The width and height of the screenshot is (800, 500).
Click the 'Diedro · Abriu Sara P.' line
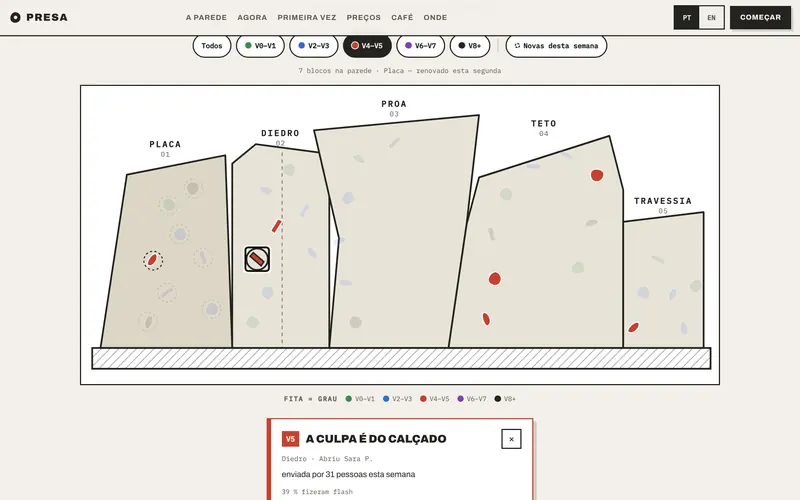(327, 459)
